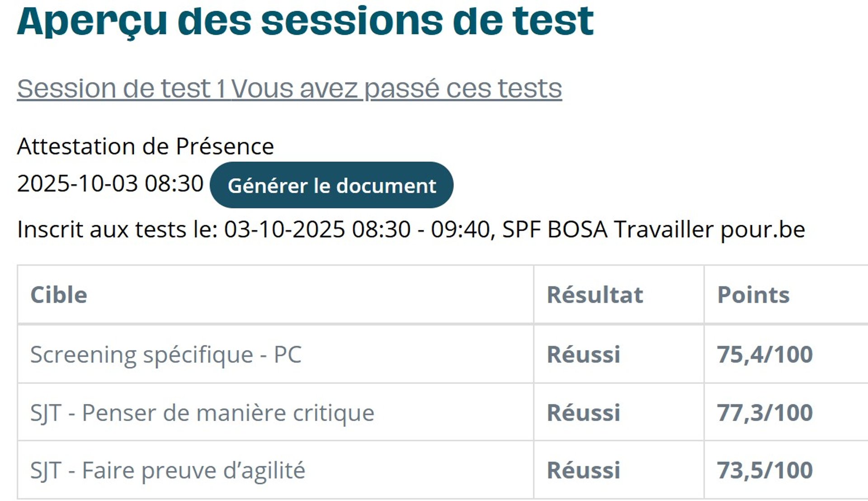The image size is (868, 501).
Task: Click the Attestation de Présence label
Action: 146,147
